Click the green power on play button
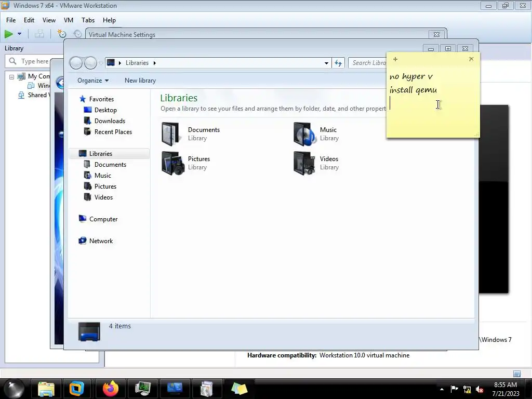Screen dimensions: 532x399 [x=8, y=34]
